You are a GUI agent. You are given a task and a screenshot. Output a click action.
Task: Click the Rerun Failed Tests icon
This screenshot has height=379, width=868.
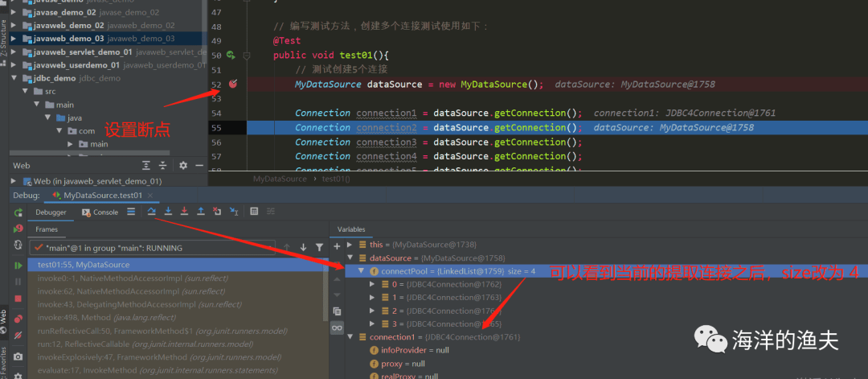coord(18,229)
